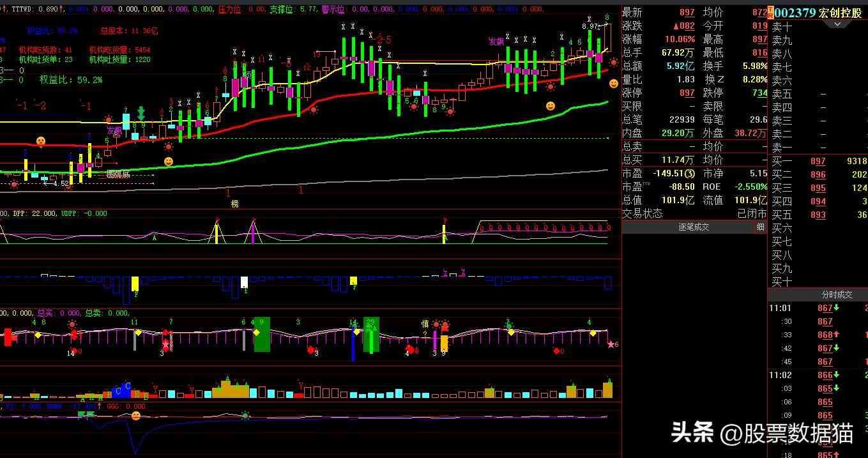868x458 pixels.
Task: Click the 交易状态 已闭市 status row
Action: 694,213
